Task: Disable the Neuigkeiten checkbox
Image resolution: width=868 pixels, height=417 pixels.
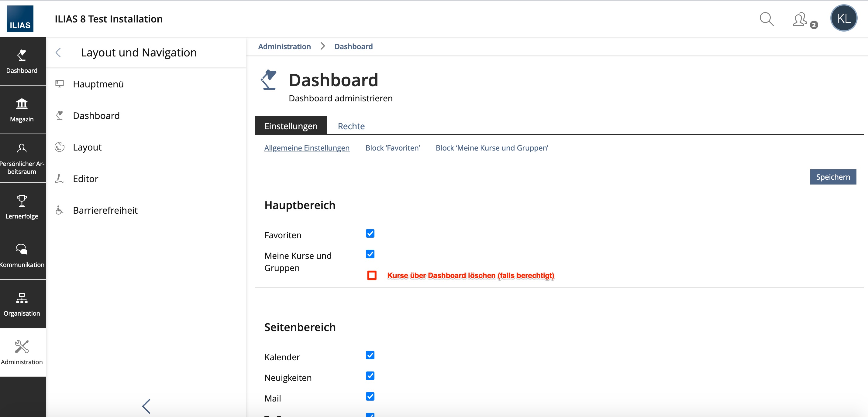Action: 370,376
